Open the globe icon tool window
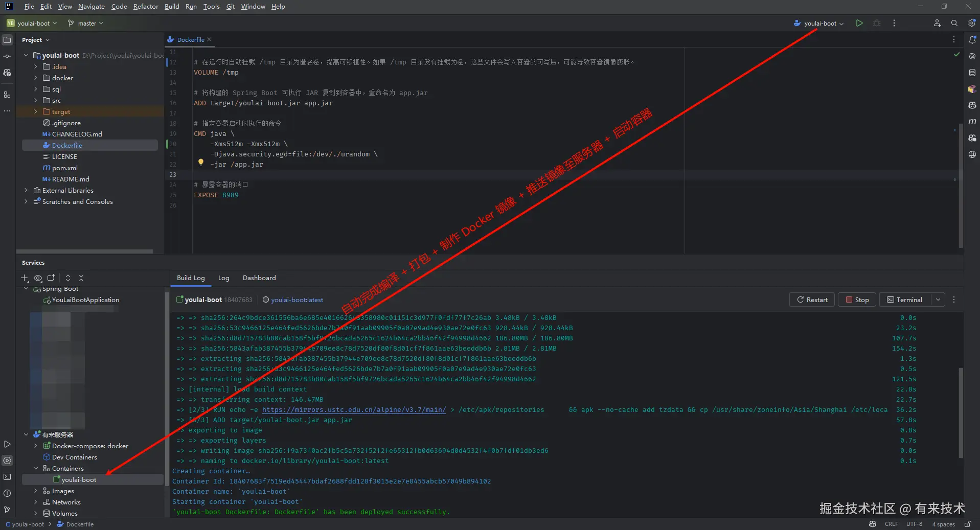Image resolution: width=980 pixels, height=530 pixels. pyautogui.click(x=972, y=154)
